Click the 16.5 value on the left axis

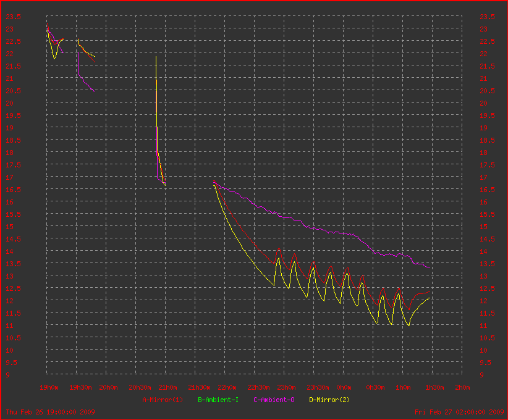pos(13,190)
